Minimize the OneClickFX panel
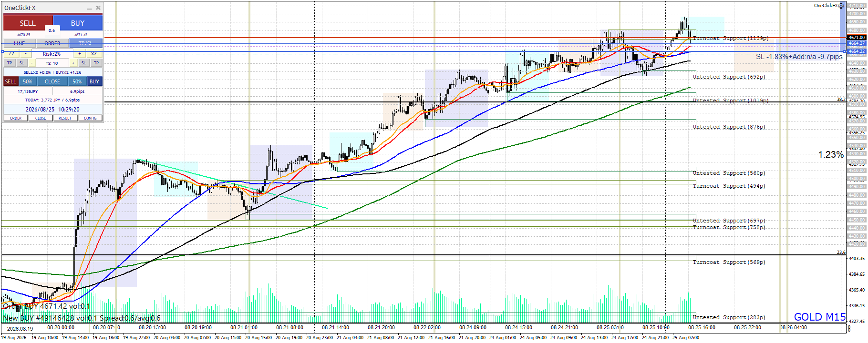 point(89,8)
